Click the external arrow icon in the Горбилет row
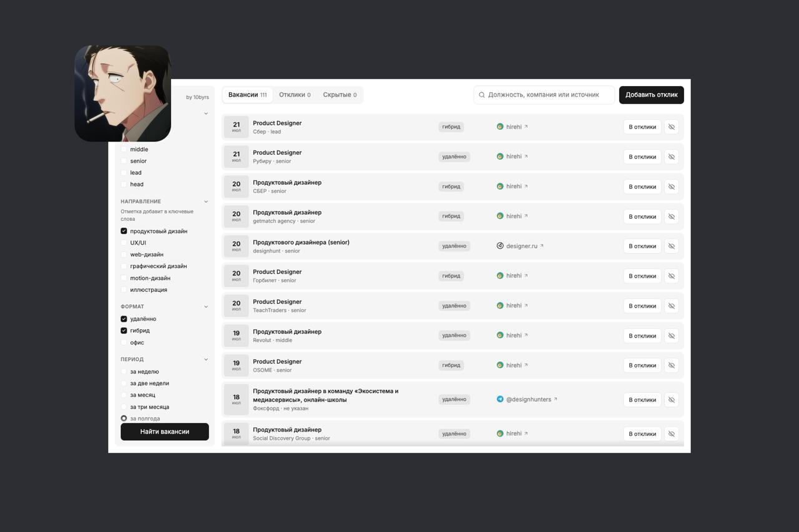This screenshot has width=799, height=532. 526,276
